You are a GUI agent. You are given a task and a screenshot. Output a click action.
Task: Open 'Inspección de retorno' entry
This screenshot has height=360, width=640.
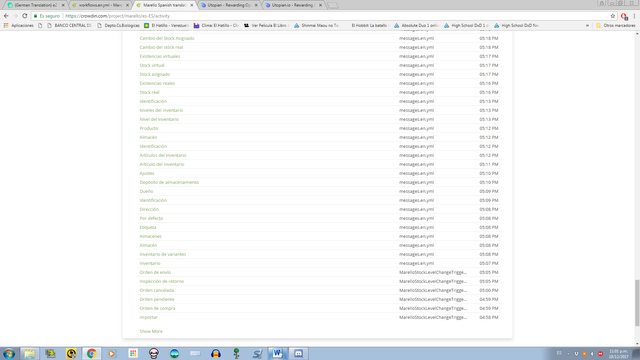click(x=162, y=281)
